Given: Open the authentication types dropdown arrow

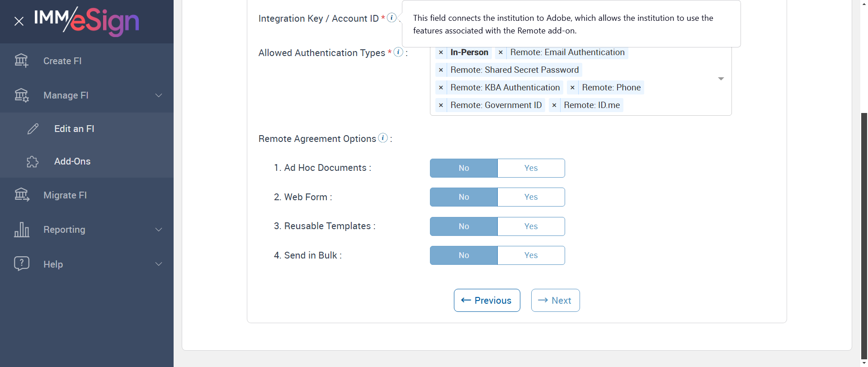Looking at the screenshot, I should tap(721, 79).
